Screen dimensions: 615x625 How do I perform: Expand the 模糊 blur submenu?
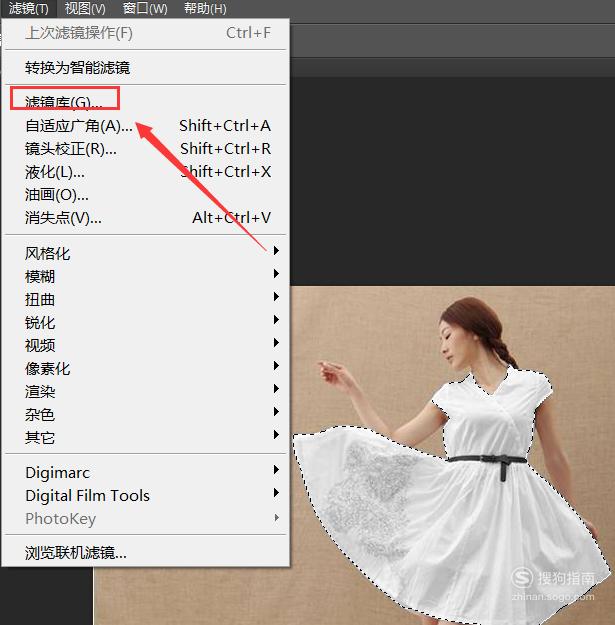coord(145,277)
